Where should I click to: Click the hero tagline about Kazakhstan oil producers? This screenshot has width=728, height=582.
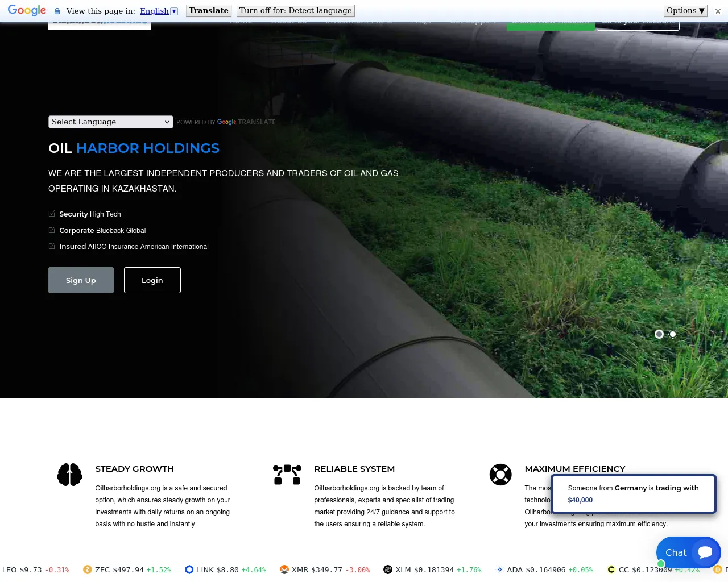[224, 181]
